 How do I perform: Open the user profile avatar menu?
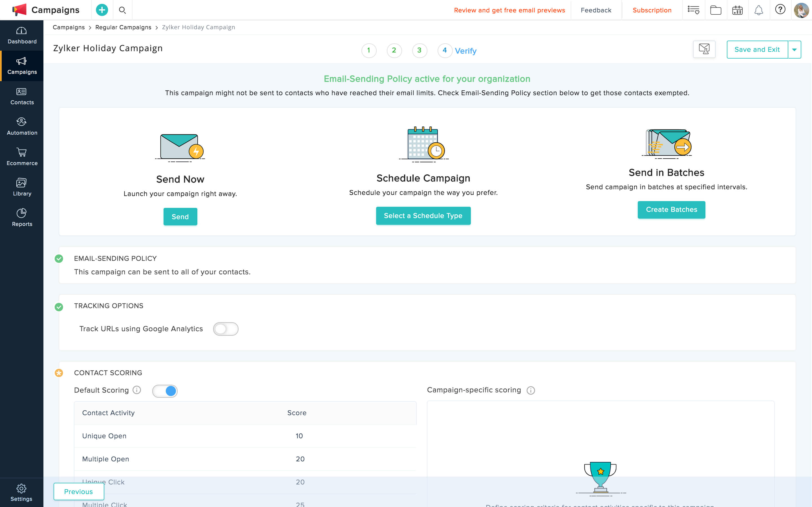[801, 10]
